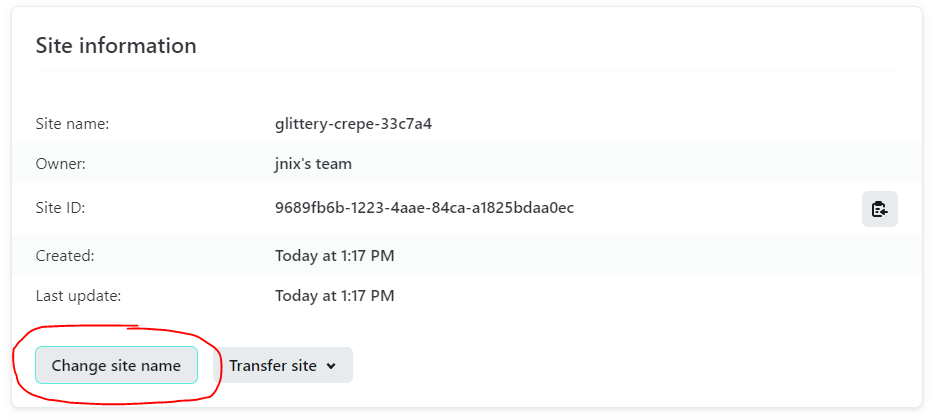This screenshot has width=939, height=420.
Task: Click the "Last update:" label
Action: point(78,295)
